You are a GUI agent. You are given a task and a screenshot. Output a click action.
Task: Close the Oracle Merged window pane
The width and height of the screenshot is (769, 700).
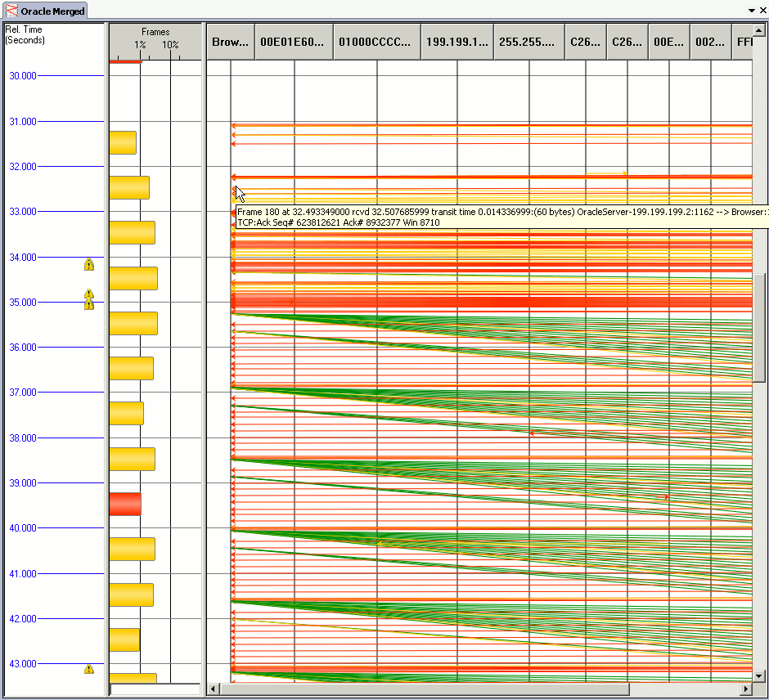coord(763,11)
